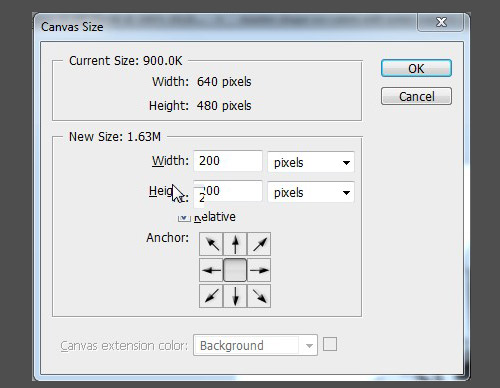Click the new Width input field
Viewport: 500px width, 388px height.
(228, 161)
